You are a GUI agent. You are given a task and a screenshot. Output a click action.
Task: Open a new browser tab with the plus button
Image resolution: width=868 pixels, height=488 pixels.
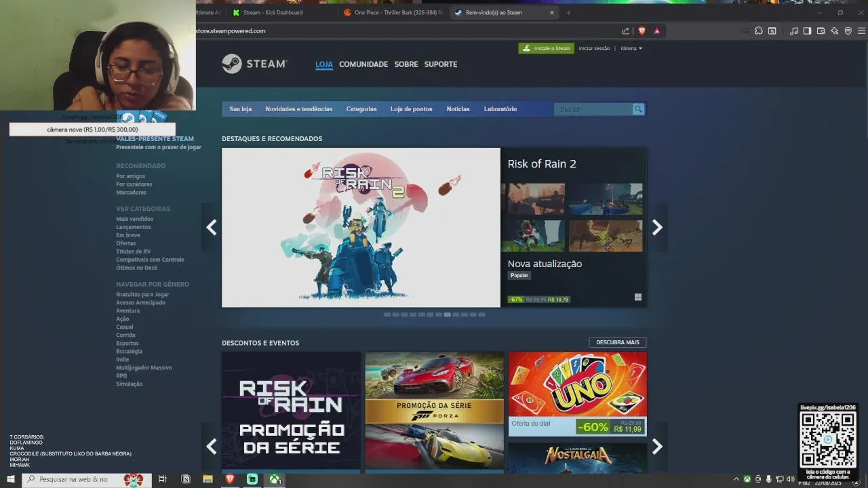point(568,12)
